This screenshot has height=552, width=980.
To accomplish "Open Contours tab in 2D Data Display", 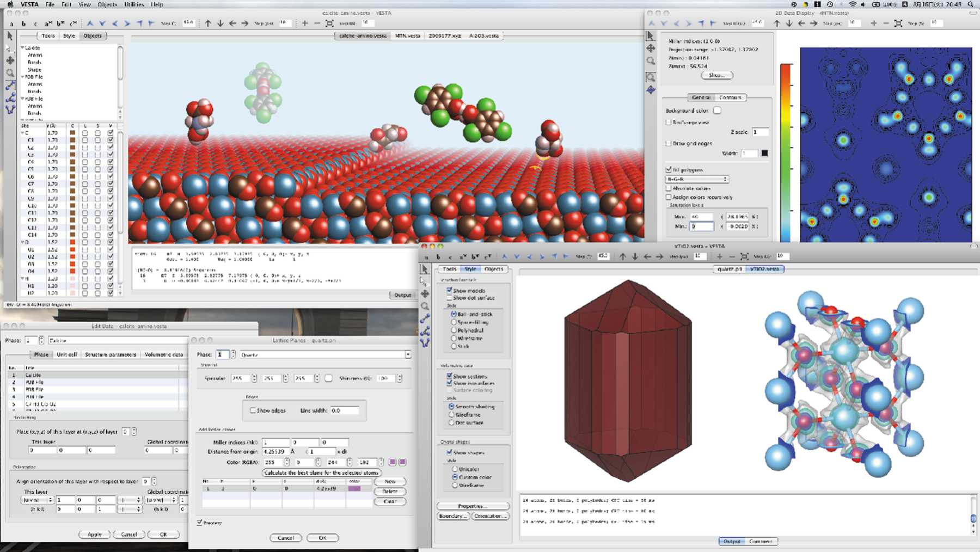I will pyautogui.click(x=730, y=97).
